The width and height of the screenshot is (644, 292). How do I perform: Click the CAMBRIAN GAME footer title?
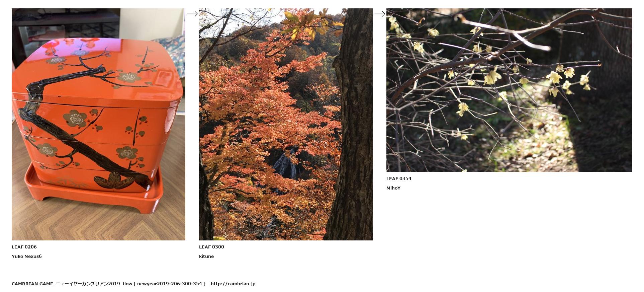pyautogui.click(x=32, y=284)
